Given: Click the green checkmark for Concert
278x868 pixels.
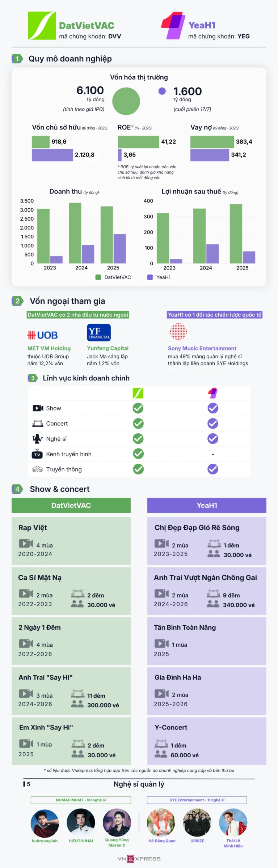Looking at the screenshot, I should pos(138,424).
